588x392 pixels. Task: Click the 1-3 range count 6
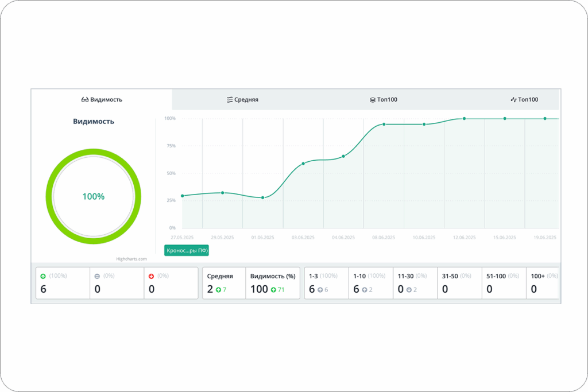[312, 289]
